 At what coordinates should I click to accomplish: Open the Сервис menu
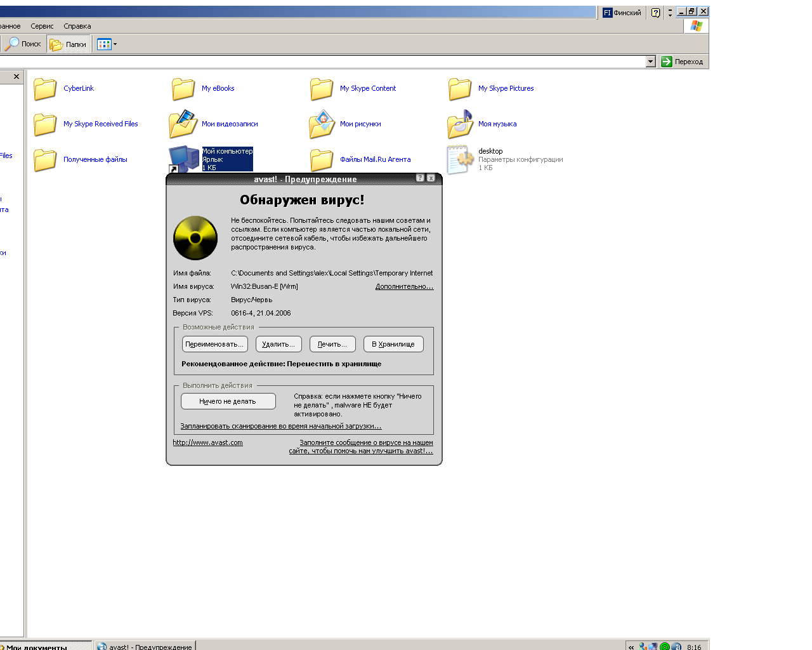pyautogui.click(x=42, y=26)
